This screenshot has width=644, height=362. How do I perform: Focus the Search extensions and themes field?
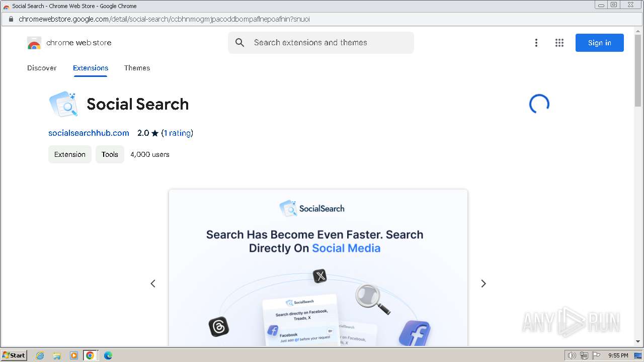pos(321,43)
